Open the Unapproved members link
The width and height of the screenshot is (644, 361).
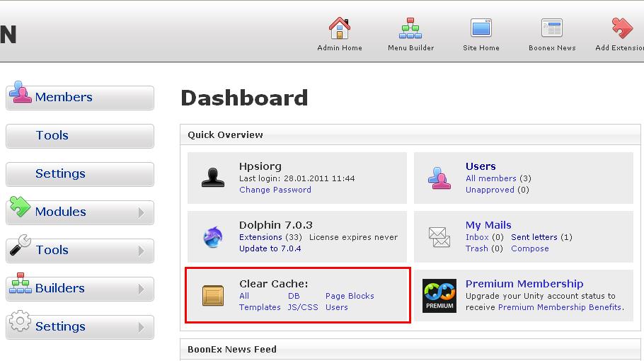490,190
